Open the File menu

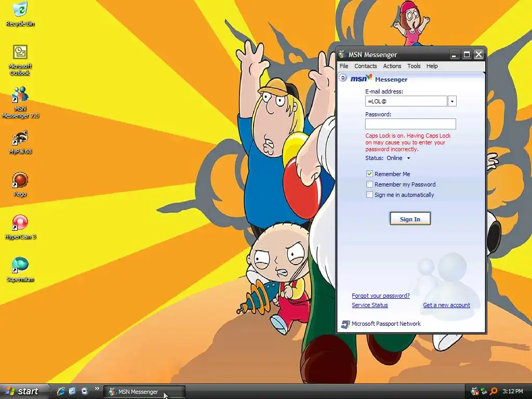[x=344, y=66]
